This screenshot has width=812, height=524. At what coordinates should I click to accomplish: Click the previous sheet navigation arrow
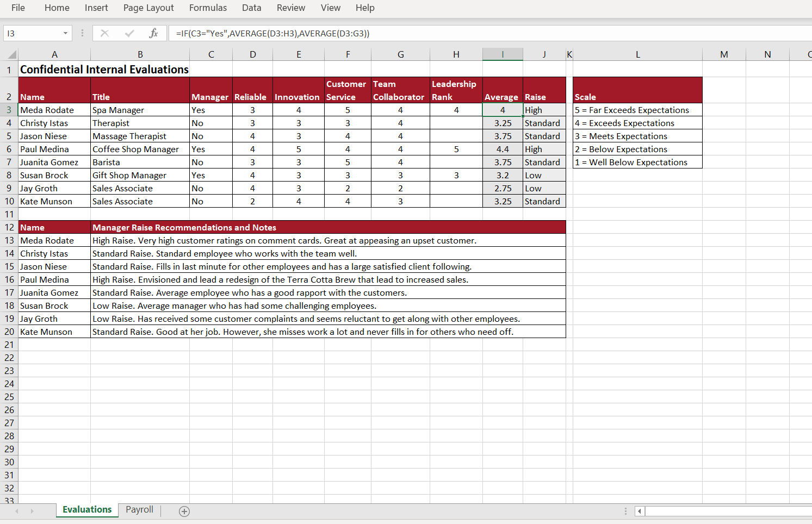click(x=17, y=511)
